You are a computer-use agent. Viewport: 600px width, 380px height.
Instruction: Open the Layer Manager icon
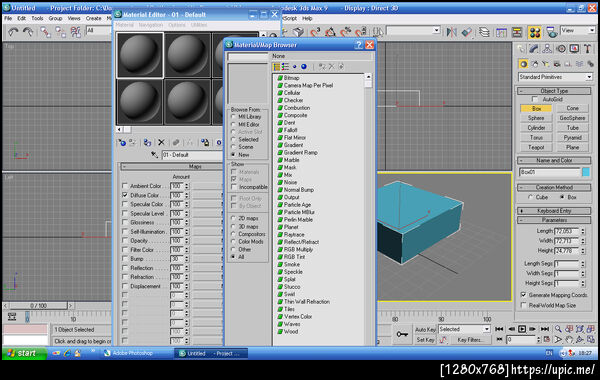[x=484, y=32]
